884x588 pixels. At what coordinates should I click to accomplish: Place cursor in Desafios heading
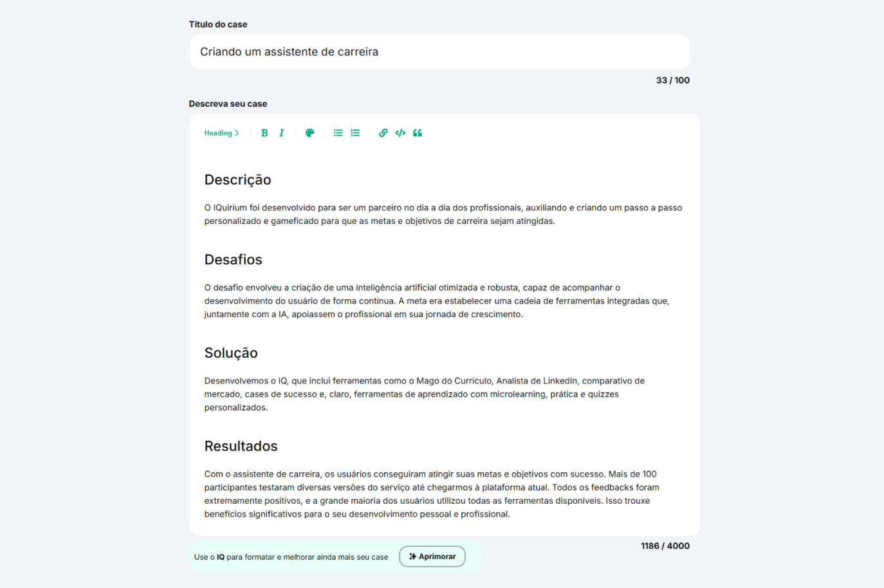pyautogui.click(x=233, y=260)
